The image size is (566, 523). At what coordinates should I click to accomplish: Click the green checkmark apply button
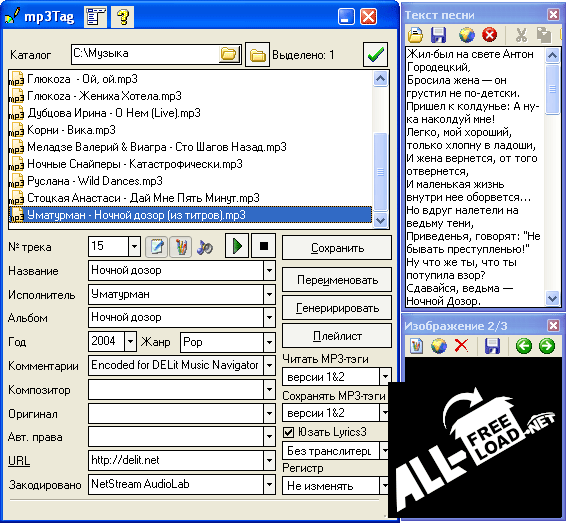tap(375, 55)
